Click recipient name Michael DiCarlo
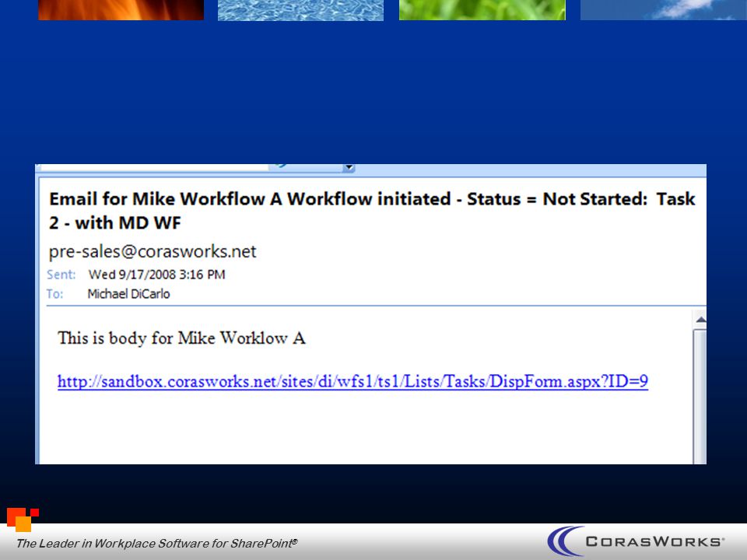Viewport: 747px width, 560px height. click(128, 294)
